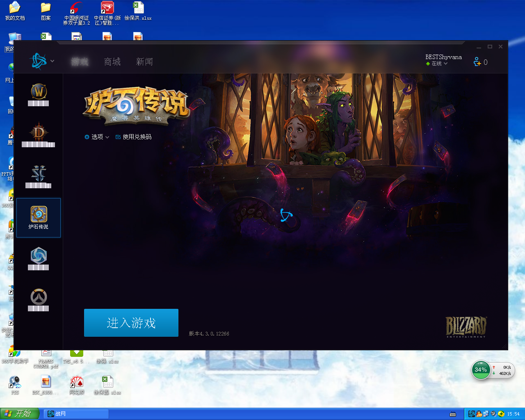Select Overwatch in the game sidebar
This screenshot has height=420, width=525.
[39, 300]
